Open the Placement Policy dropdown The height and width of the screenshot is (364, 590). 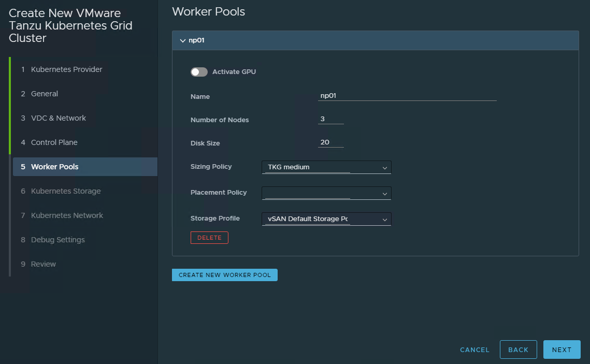coord(326,193)
